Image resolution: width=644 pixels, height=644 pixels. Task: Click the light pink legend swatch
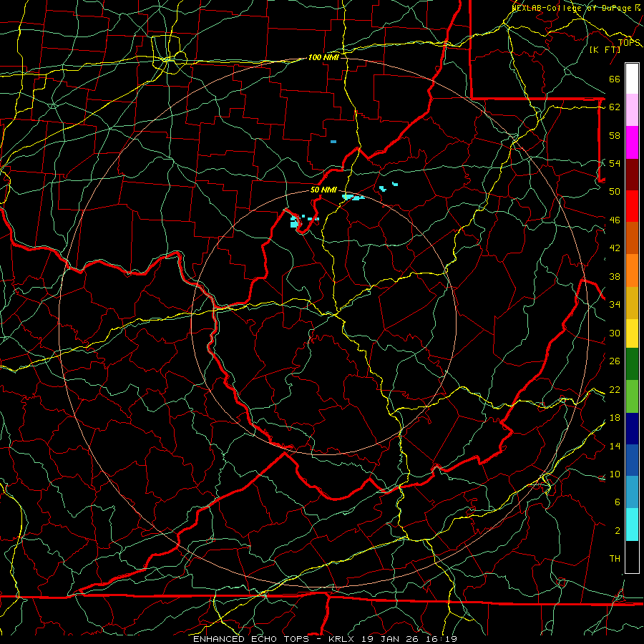[x=632, y=110]
